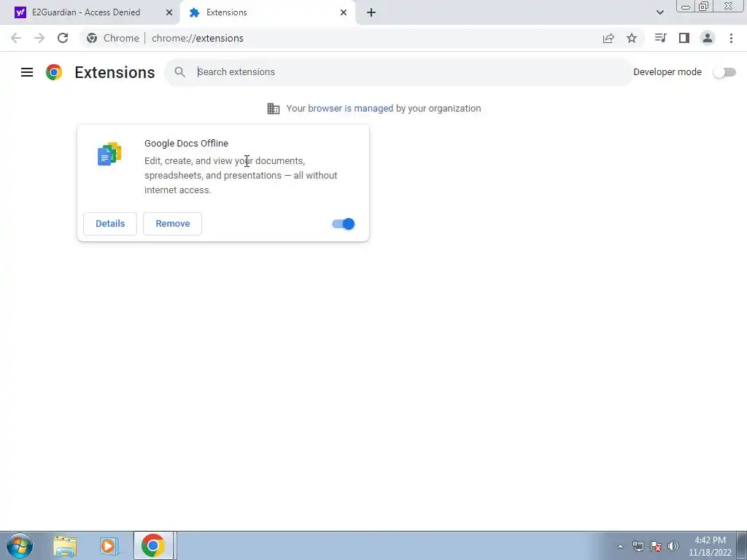
Task: Reload the current page
Action: pos(63,38)
